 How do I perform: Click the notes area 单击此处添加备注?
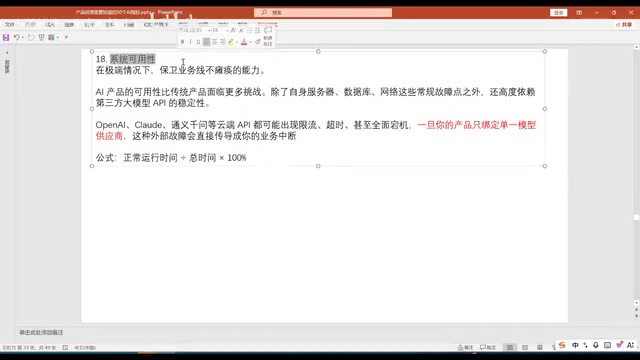[41, 332]
